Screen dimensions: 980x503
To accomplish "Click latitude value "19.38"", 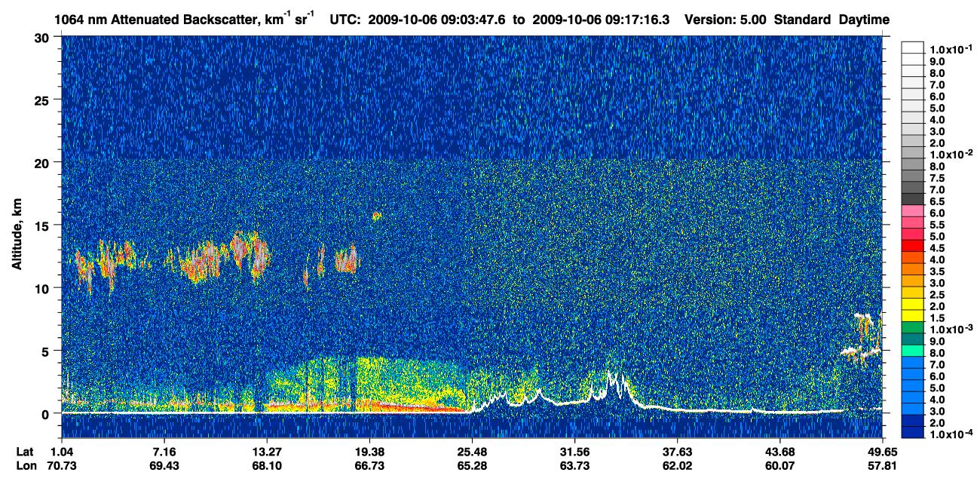I will click(x=369, y=452).
